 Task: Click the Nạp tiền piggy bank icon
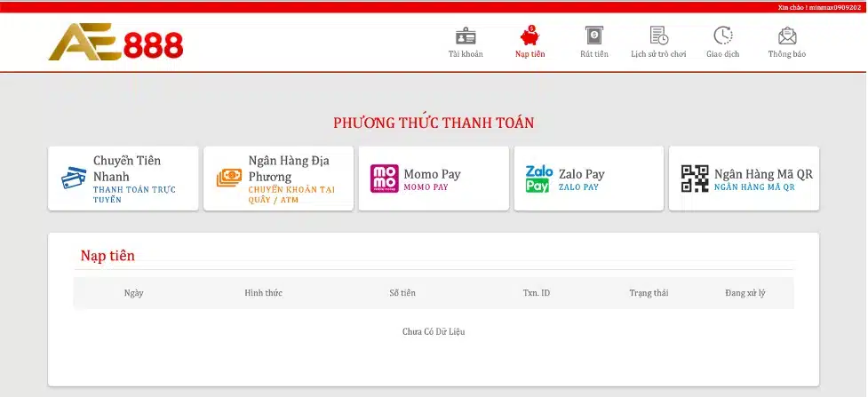point(530,36)
